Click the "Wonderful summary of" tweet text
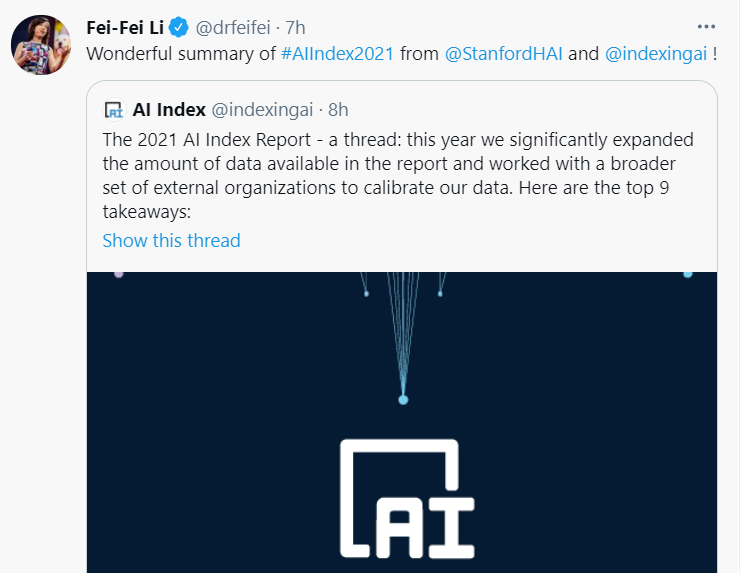The image size is (747, 573). pos(180,53)
